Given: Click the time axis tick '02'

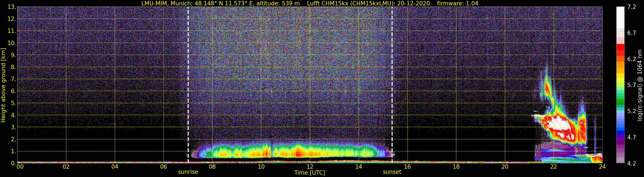Looking at the screenshot, I should point(66,167).
